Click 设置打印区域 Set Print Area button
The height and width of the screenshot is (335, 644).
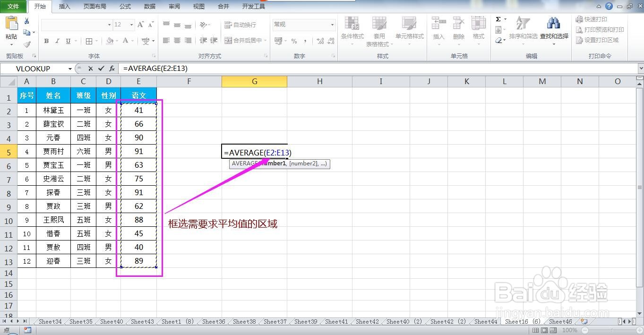coord(597,40)
